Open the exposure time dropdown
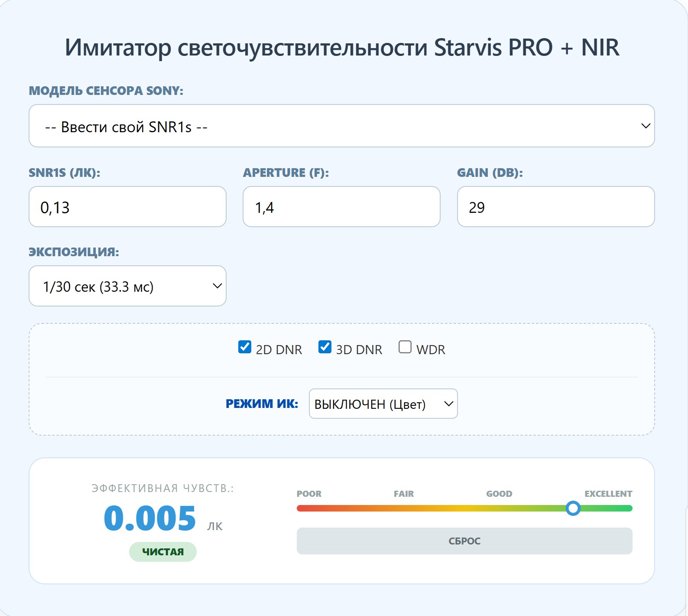This screenshot has height=616, width=688. tap(127, 286)
